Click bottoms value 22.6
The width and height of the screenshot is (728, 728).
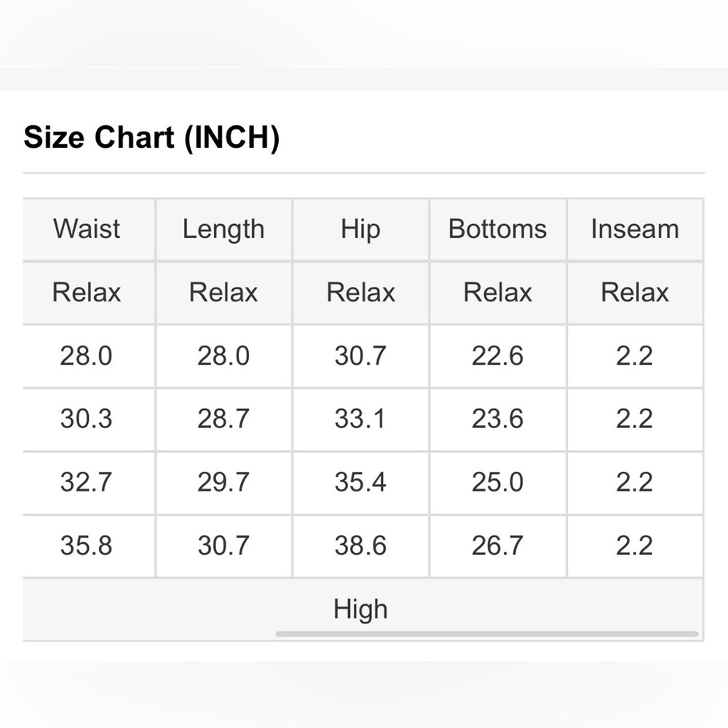pos(498,356)
